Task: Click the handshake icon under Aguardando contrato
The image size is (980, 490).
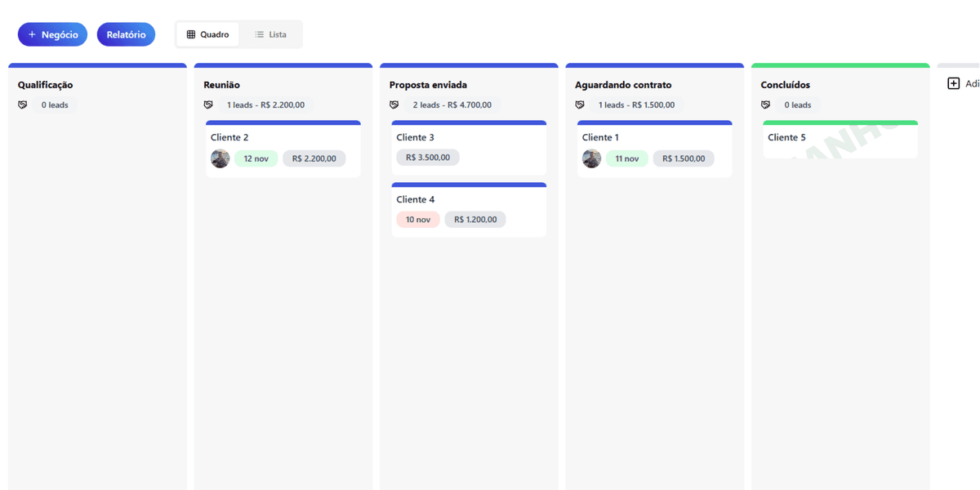Action: (x=580, y=105)
